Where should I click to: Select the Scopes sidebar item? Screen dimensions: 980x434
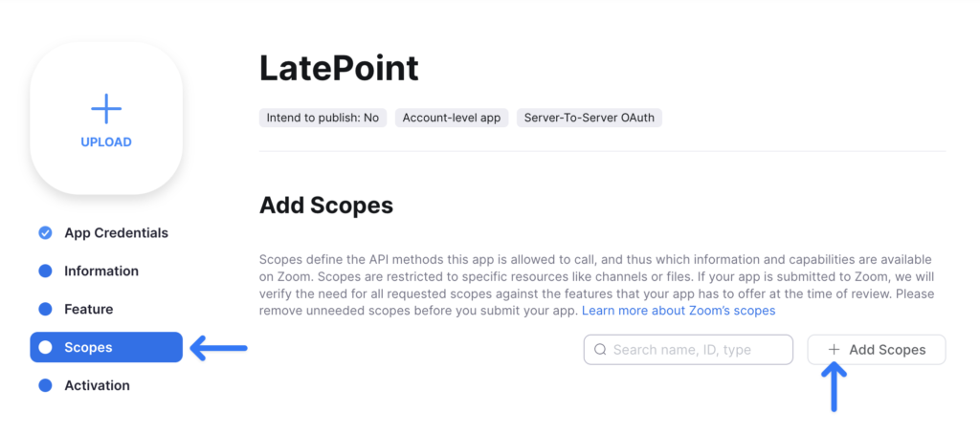[x=105, y=348]
